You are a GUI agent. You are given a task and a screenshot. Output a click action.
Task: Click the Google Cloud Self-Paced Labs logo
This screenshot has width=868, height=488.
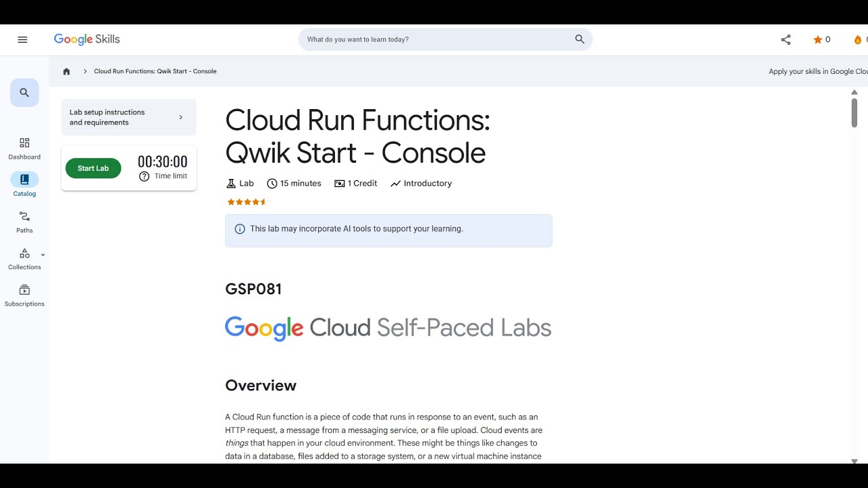389,329
